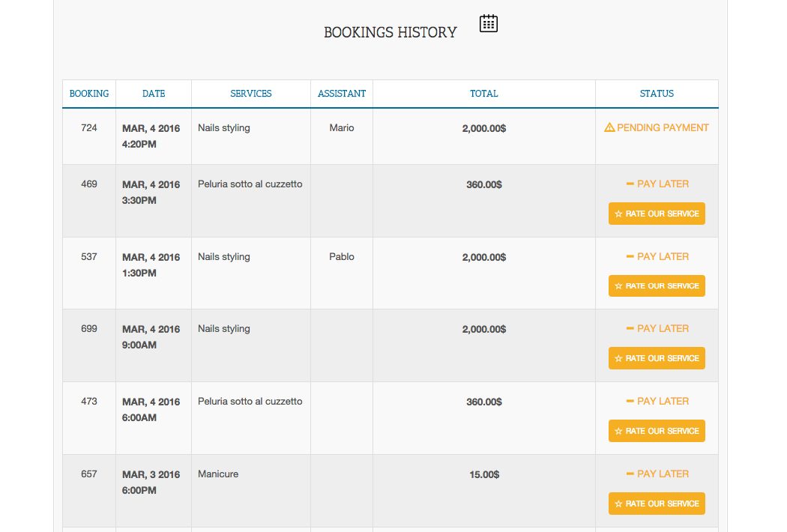Image resolution: width=787 pixels, height=532 pixels.
Task: Select the Booking column header
Action: (89, 94)
